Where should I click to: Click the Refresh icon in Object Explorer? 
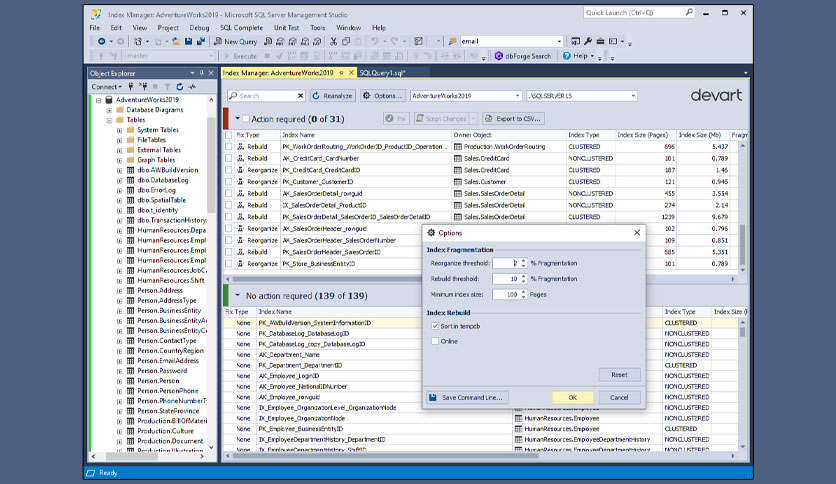coord(180,86)
